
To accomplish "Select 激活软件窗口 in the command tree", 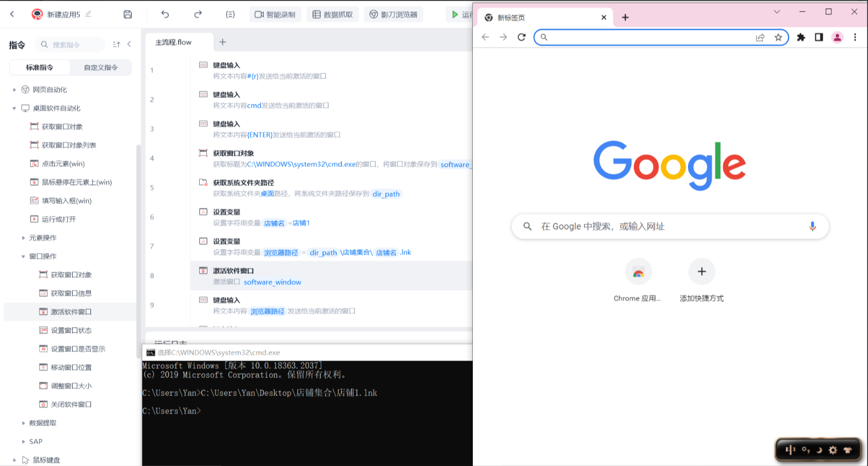I will pos(70,312).
